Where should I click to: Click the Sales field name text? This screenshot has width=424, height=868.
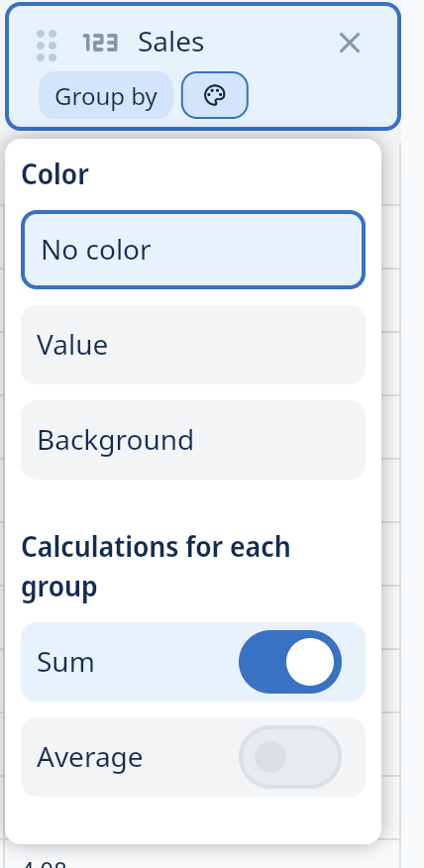coord(170,43)
